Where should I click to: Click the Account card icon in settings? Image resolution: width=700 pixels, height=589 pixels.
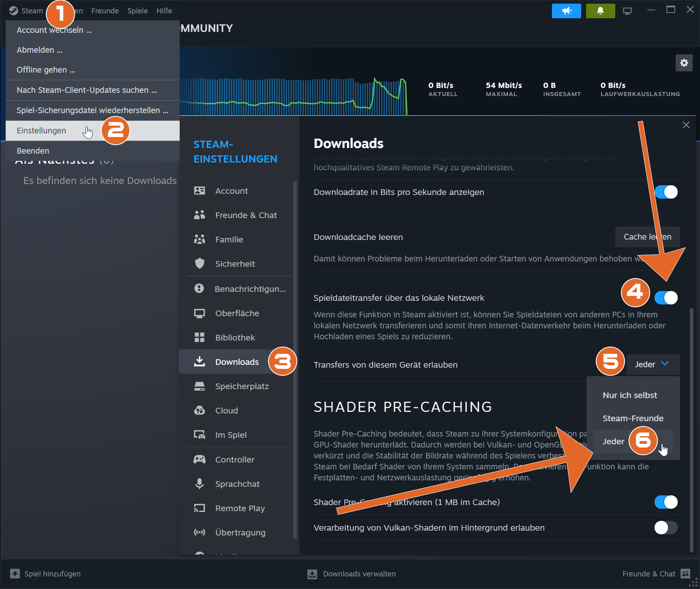coord(200,191)
